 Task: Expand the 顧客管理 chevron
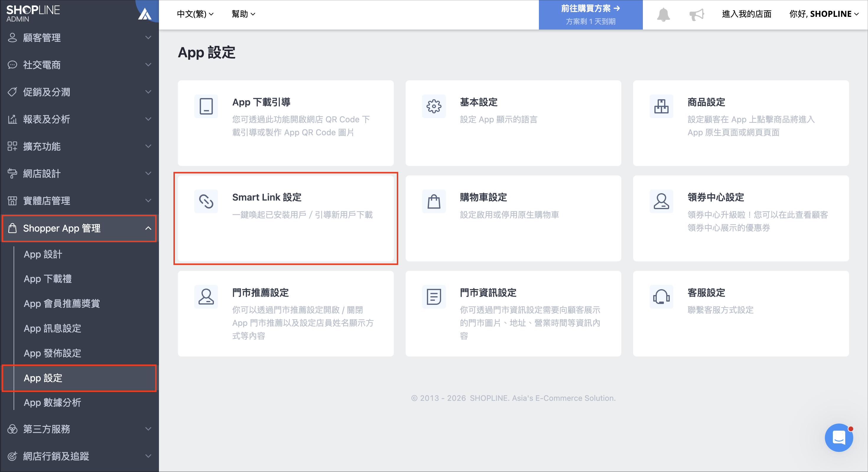pos(148,38)
